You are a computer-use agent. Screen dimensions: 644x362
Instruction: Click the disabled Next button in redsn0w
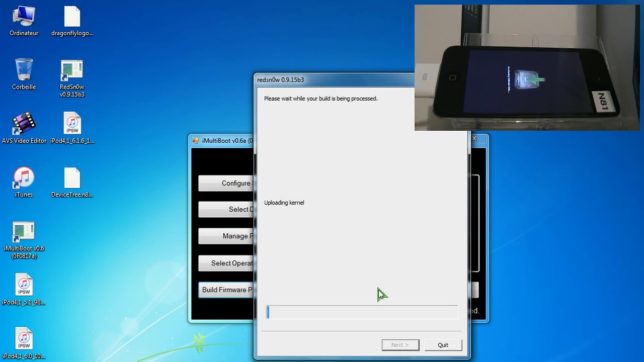400,345
